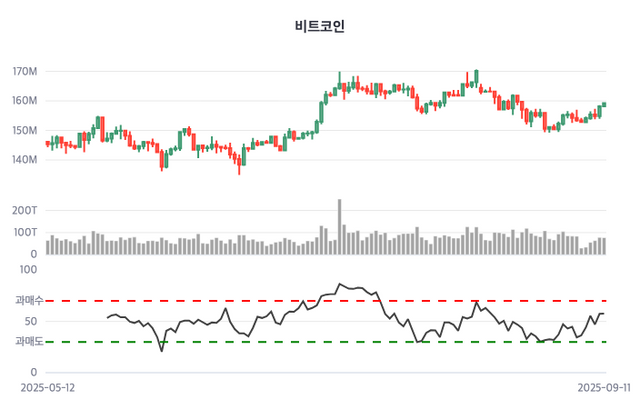640x409 pixels.
Task: Click the first candlestick on the left
Action: coord(47,143)
